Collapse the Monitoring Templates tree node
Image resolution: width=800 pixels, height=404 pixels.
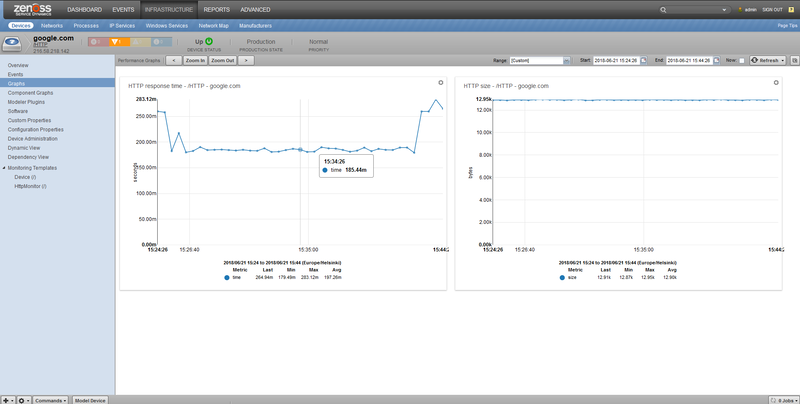[x=4, y=168]
